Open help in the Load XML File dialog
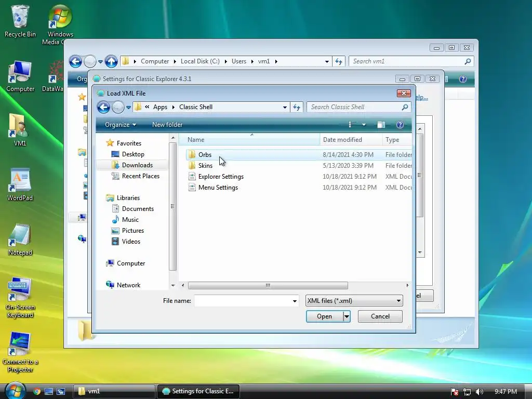Viewport: 532px width, 399px height. coord(400,125)
